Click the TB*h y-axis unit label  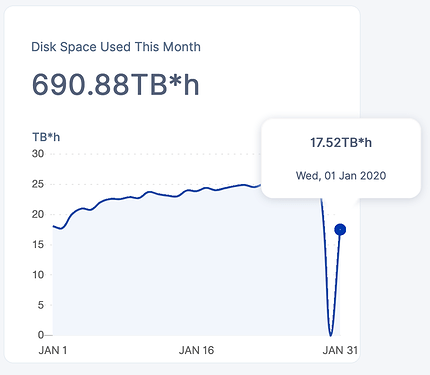pos(46,137)
